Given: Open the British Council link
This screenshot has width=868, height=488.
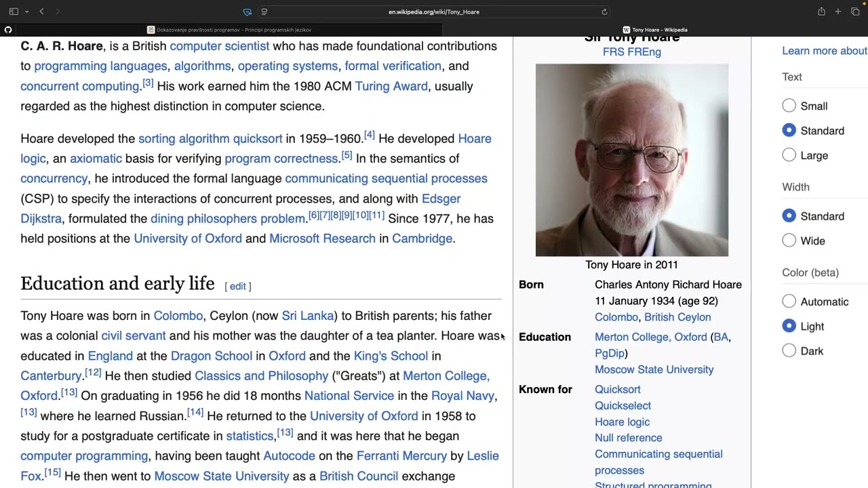Looking at the screenshot, I should click(359, 476).
